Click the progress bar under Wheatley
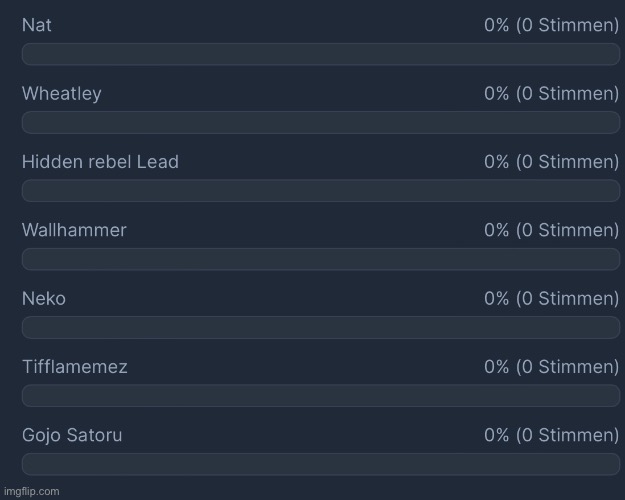Viewport: 625px width, 500px height. click(x=321, y=122)
